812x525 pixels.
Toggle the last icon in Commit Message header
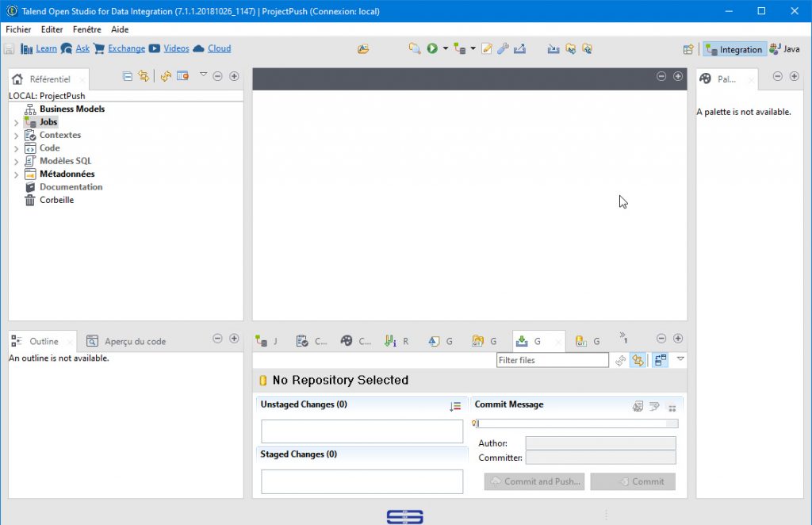pos(672,408)
